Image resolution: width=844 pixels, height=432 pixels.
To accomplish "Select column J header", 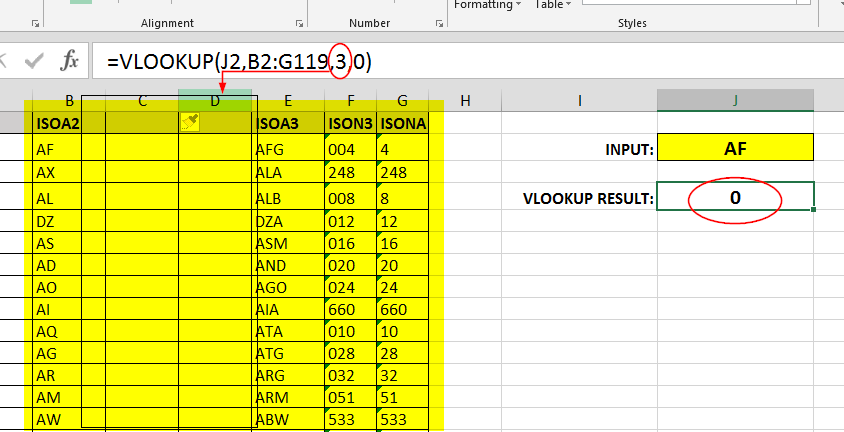I will (735, 99).
